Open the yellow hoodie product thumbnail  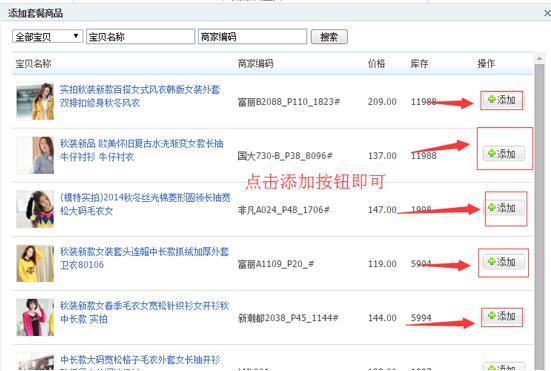coord(35,263)
